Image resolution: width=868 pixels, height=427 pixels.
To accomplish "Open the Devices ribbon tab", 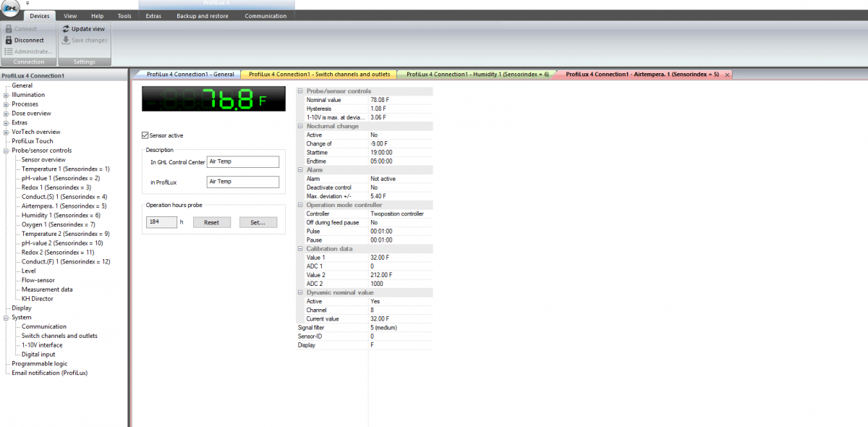I will tap(40, 16).
